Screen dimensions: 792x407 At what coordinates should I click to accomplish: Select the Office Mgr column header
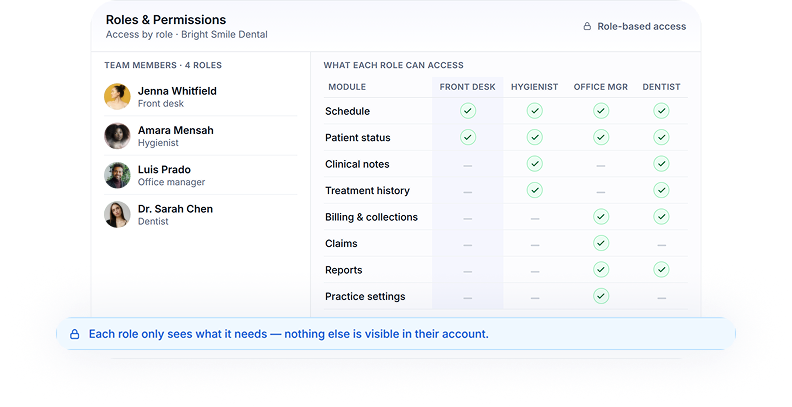(601, 87)
